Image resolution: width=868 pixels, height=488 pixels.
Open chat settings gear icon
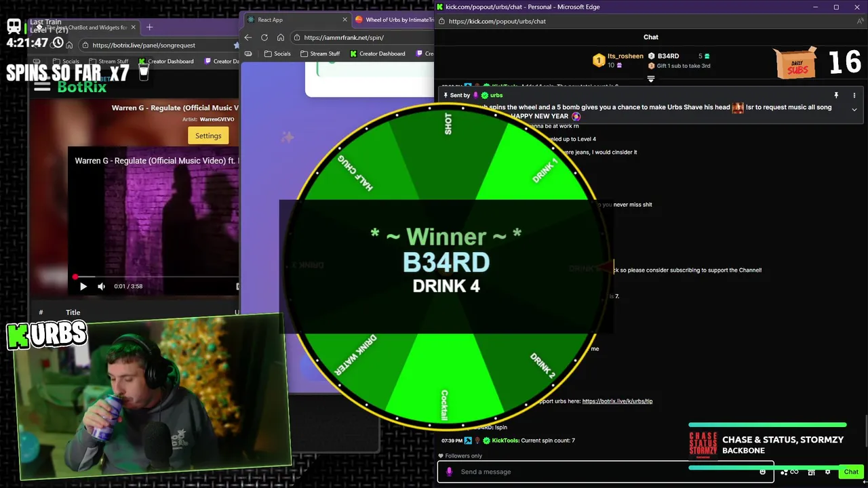coord(827,472)
